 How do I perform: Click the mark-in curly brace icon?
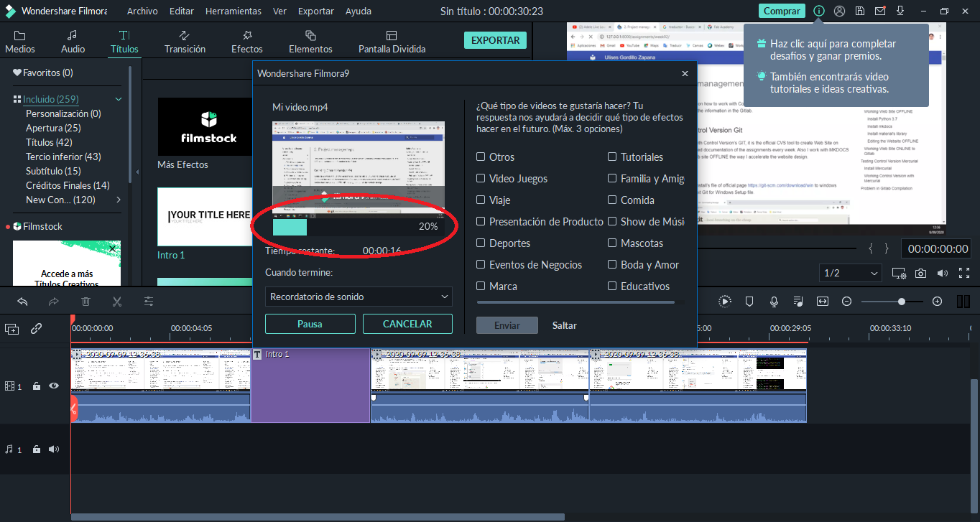tap(871, 248)
